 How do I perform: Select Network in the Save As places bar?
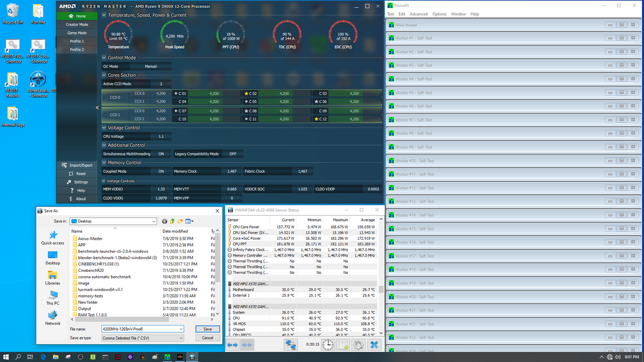tap(53, 317)
